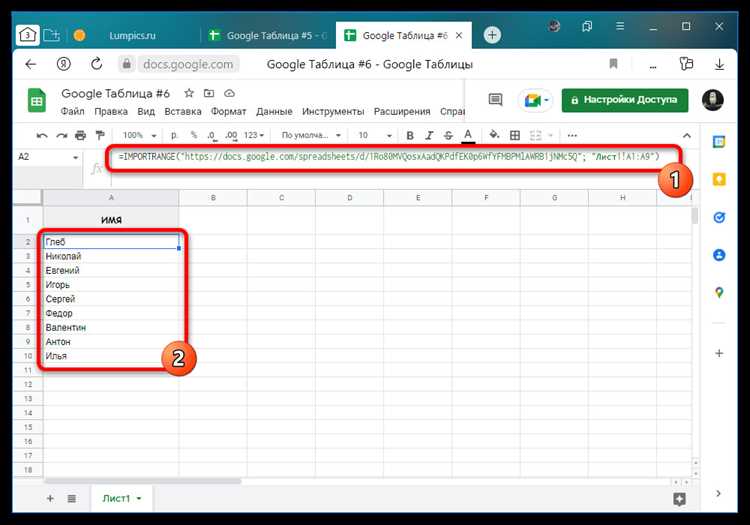Select the ИМЯ header cell
Viewport: 750px width, 525px height.
point(111,220)
